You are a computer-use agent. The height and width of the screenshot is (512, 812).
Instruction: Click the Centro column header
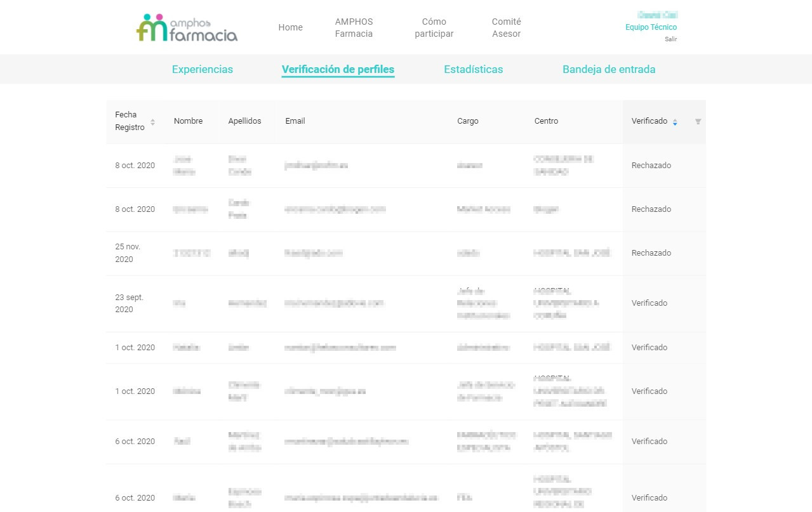click(x=546, y=121)
